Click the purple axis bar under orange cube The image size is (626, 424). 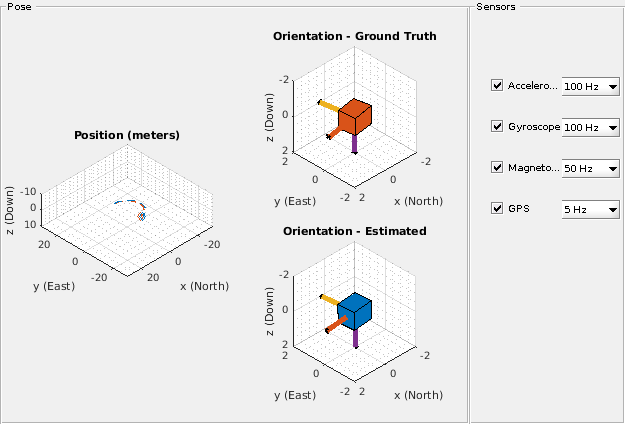click(x=355, y=144)
